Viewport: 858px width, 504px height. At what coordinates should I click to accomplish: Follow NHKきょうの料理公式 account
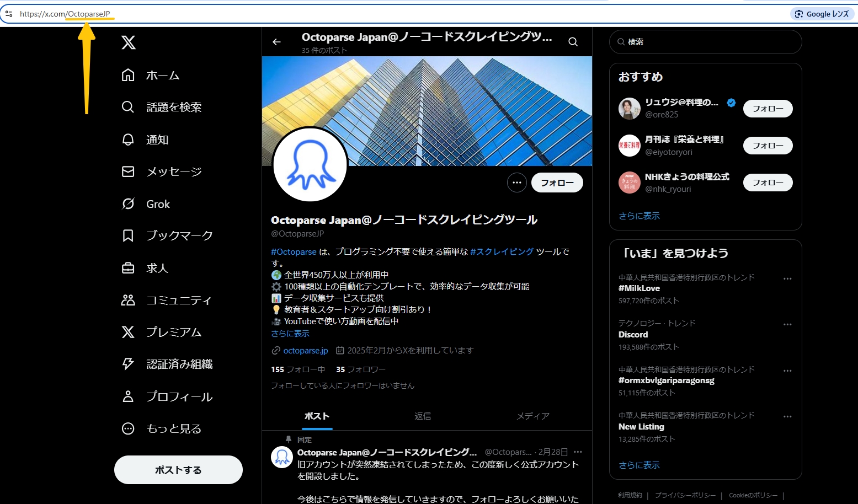[x=768, y=183]
